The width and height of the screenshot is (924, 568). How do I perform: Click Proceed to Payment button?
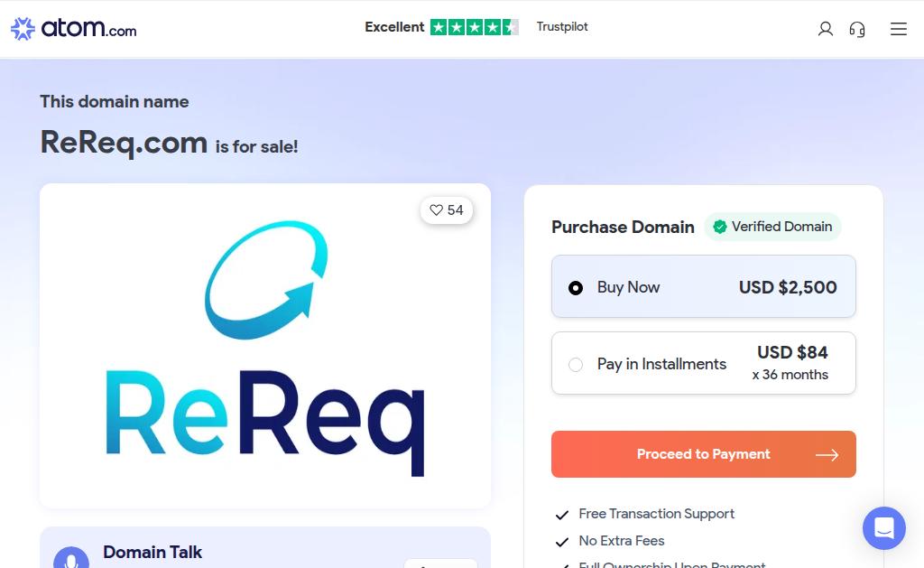[703, 454]
